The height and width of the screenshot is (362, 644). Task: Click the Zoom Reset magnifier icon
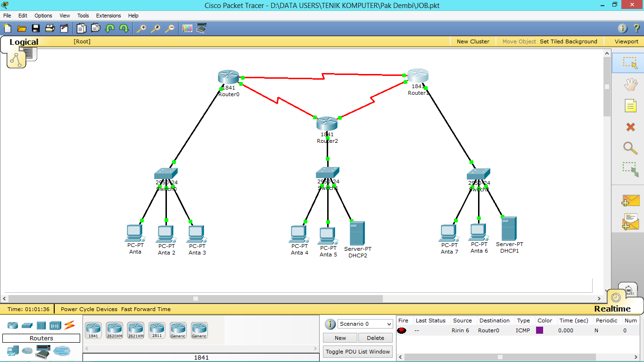coord(156,28)
